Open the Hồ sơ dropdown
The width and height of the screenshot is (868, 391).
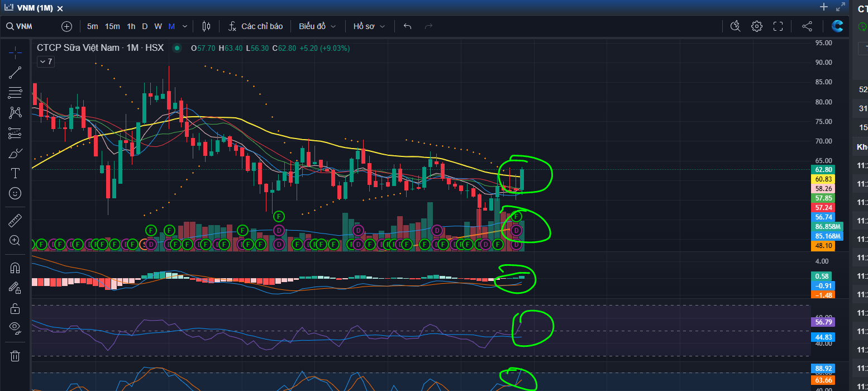tap(369, 26)
